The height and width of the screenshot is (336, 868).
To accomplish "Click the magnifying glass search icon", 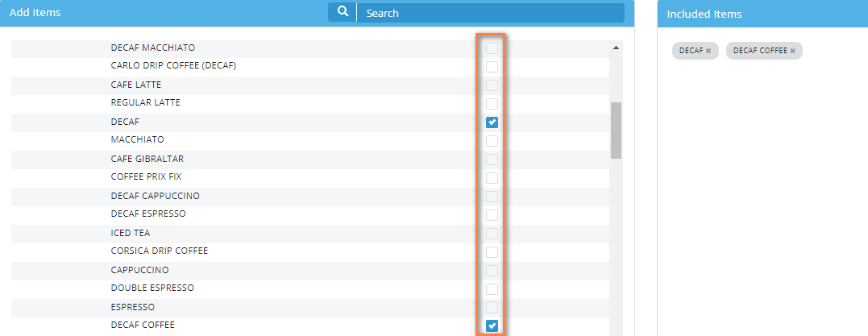I will 343,13.
